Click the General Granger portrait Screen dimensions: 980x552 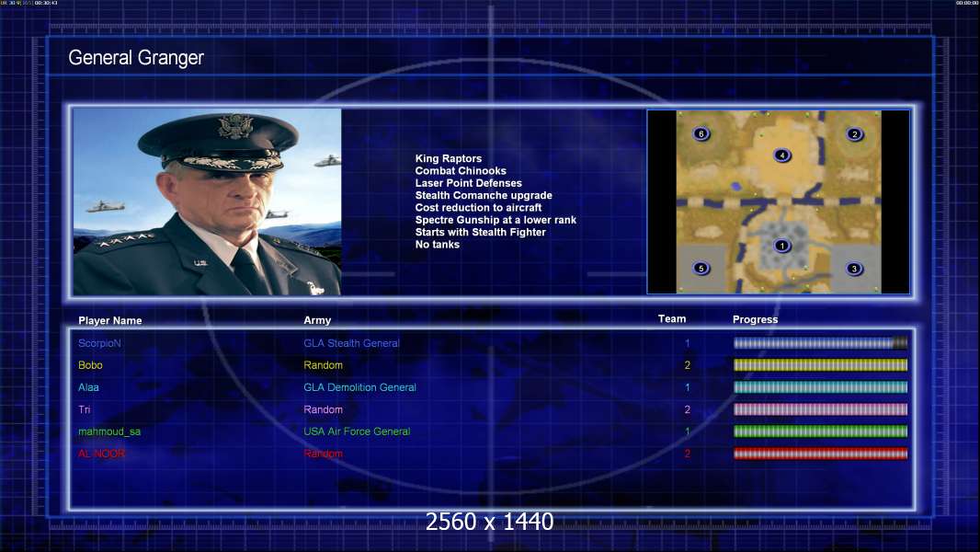(207, 201)
